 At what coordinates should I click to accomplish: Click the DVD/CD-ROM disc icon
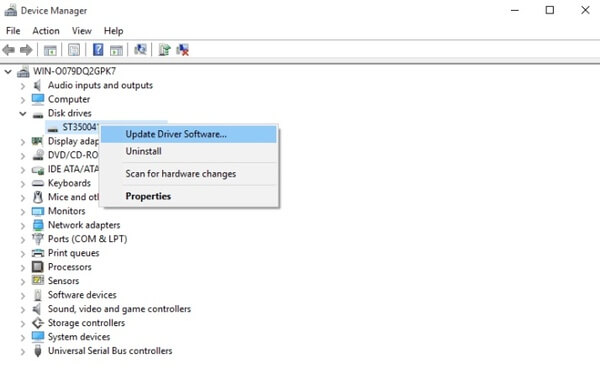(38, 155)
